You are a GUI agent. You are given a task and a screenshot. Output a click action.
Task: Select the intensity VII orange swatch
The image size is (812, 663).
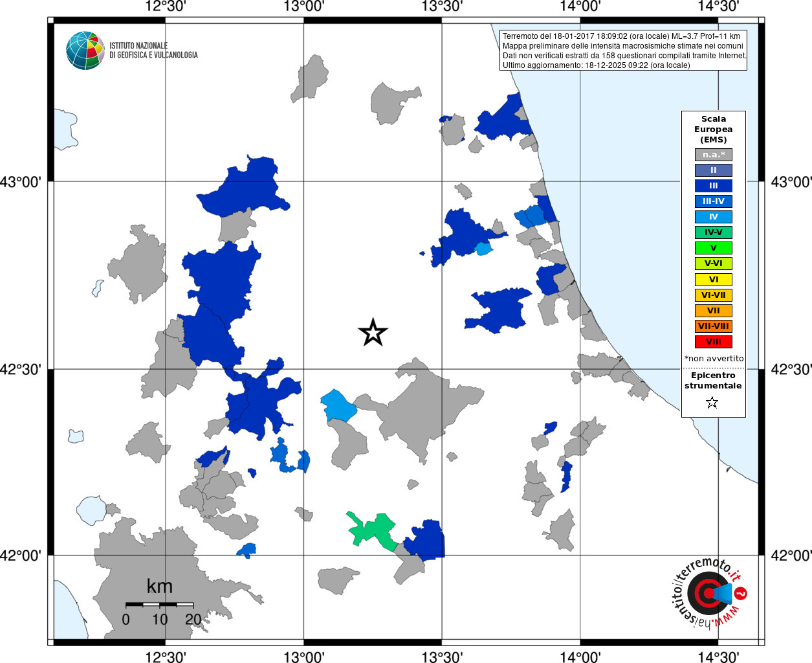tap(714, 311)
